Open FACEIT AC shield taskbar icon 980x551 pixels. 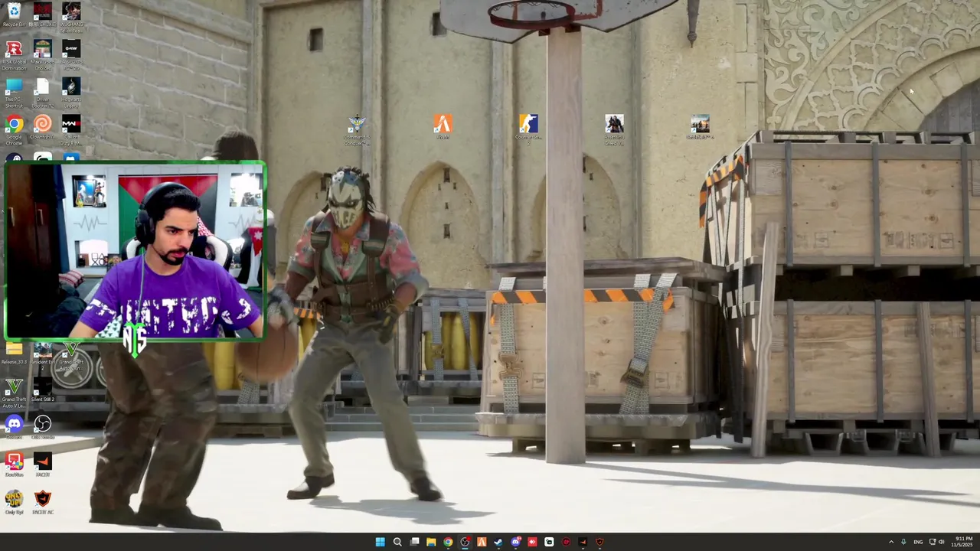tap(599, 542)
